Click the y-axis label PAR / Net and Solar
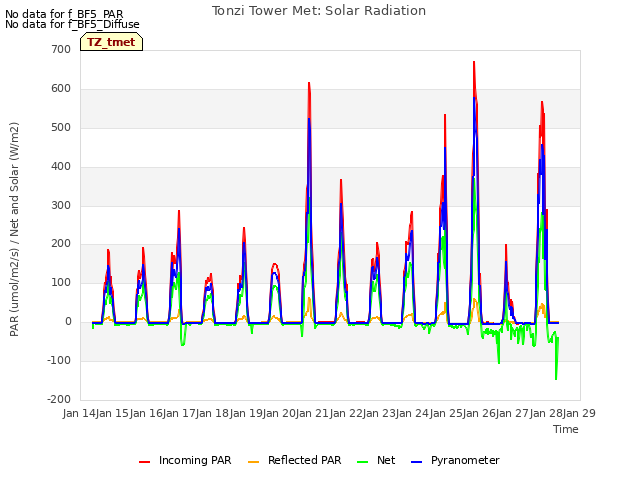This screenshot has height=480, width=640. tap(14, 229)
